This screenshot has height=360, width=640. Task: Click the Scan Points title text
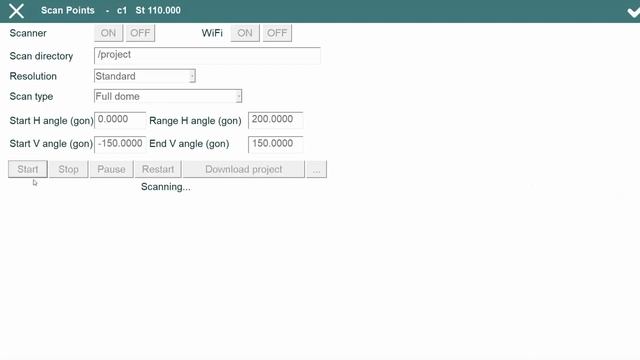pos(68,11)
